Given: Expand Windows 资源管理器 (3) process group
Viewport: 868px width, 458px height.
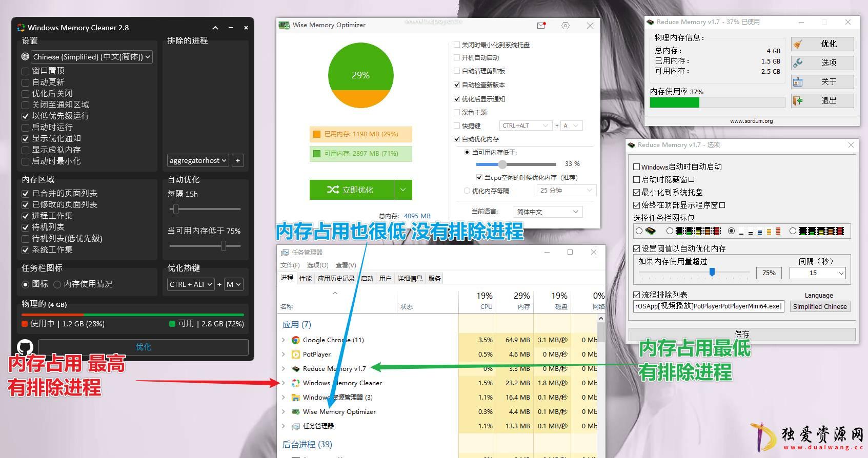Looking at the screenshot, I should tap(284, 398).
